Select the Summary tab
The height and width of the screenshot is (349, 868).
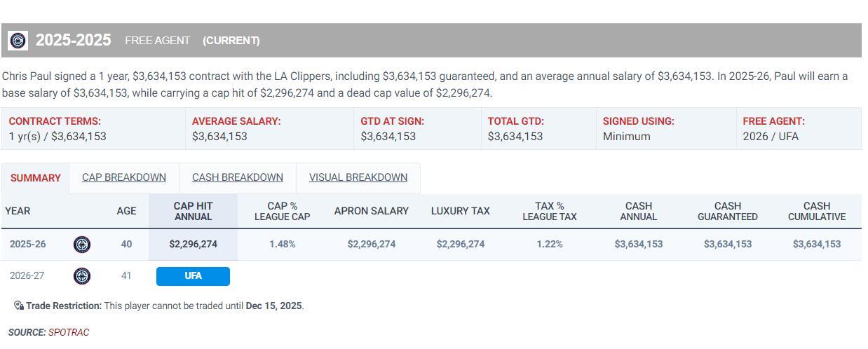35,178
